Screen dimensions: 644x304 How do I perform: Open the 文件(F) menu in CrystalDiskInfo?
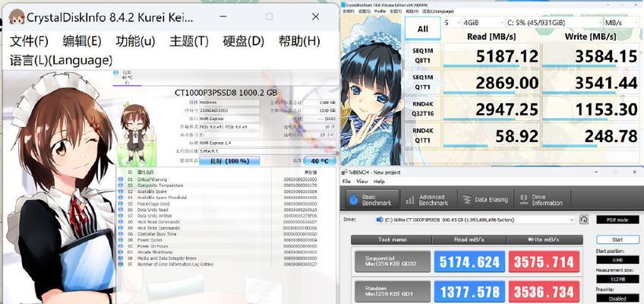click(29, 41)
